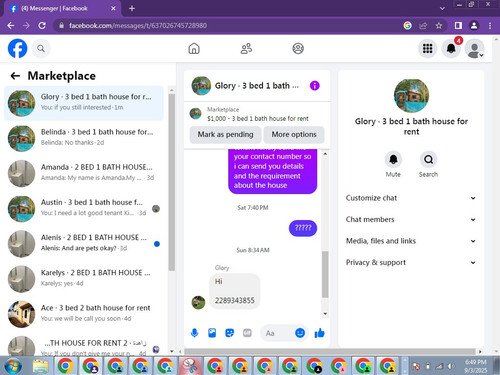This screenshot has width=500, height=375.
Task: Expand the Customize chat section
Action: click(x=410, y=198)
